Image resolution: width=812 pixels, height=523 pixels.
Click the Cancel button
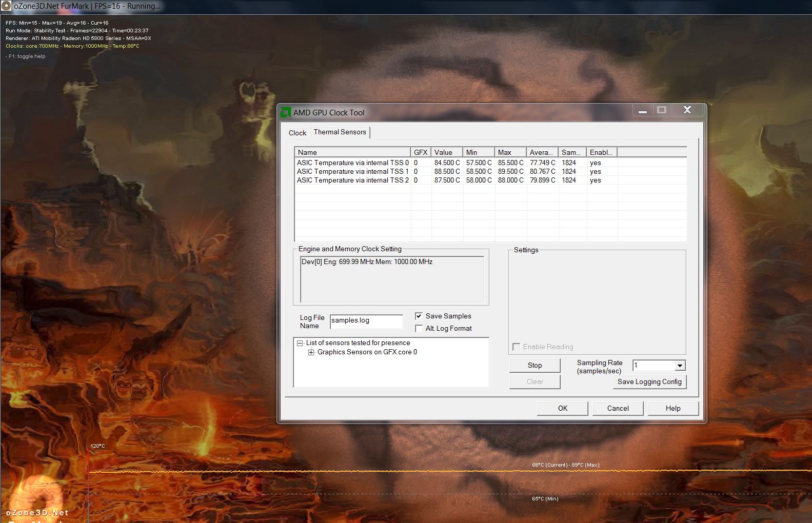pos(618,408)
